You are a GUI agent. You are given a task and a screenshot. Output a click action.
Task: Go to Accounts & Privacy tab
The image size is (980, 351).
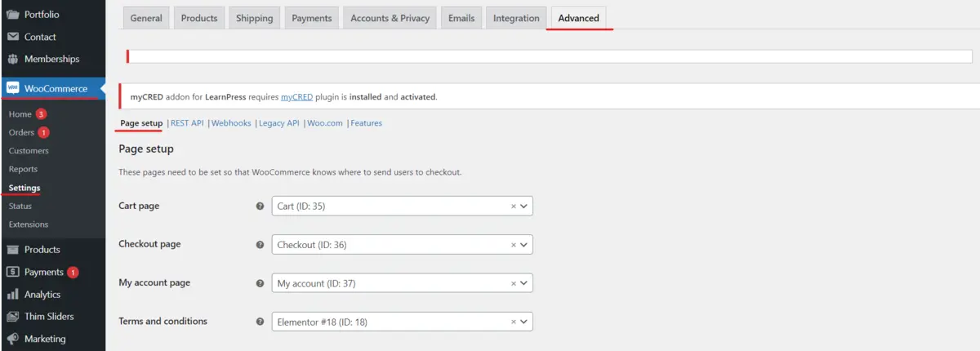(x=390, y=18)
